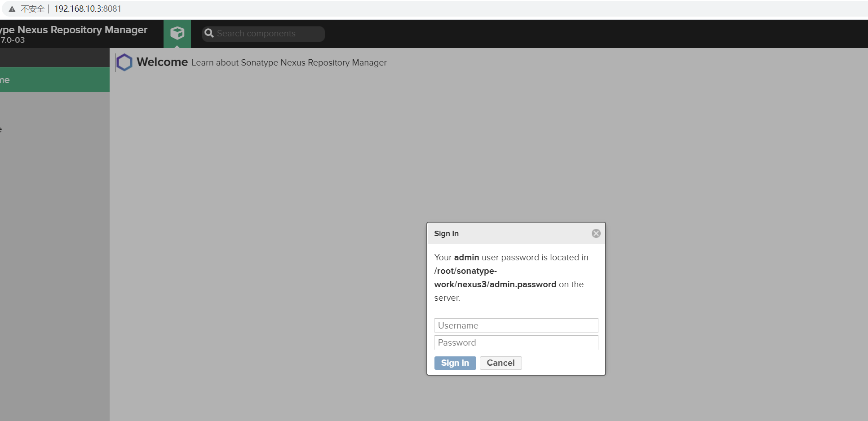Screen dimensions: 868x421
Task: Click the Nexus Repository Manager header title
Action: click(x=74, y=30)
